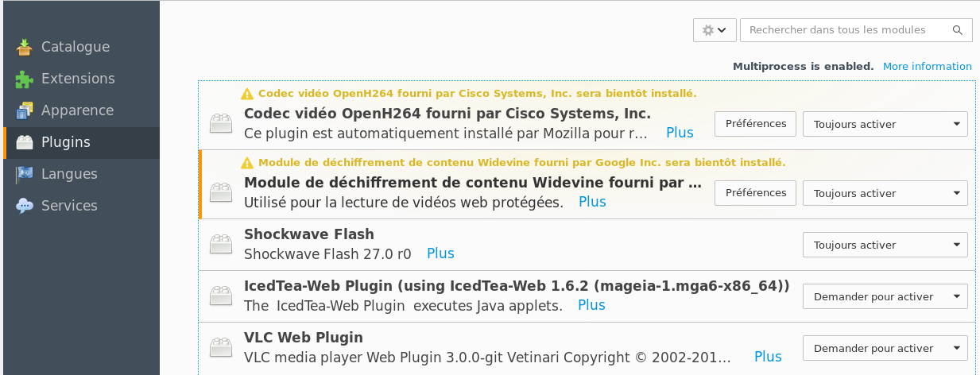Open Préférences for the OpenH264 codec

[756, 124]
